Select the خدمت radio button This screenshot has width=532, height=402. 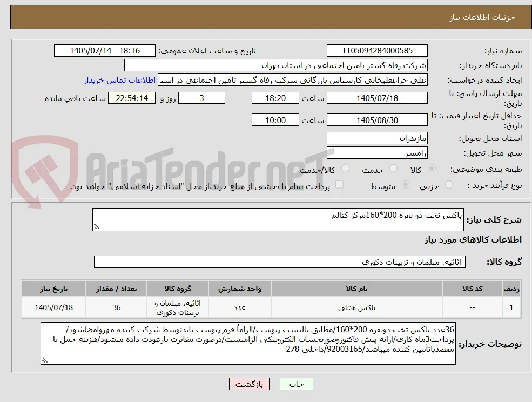pyautogui.click(x=393, y=169)
